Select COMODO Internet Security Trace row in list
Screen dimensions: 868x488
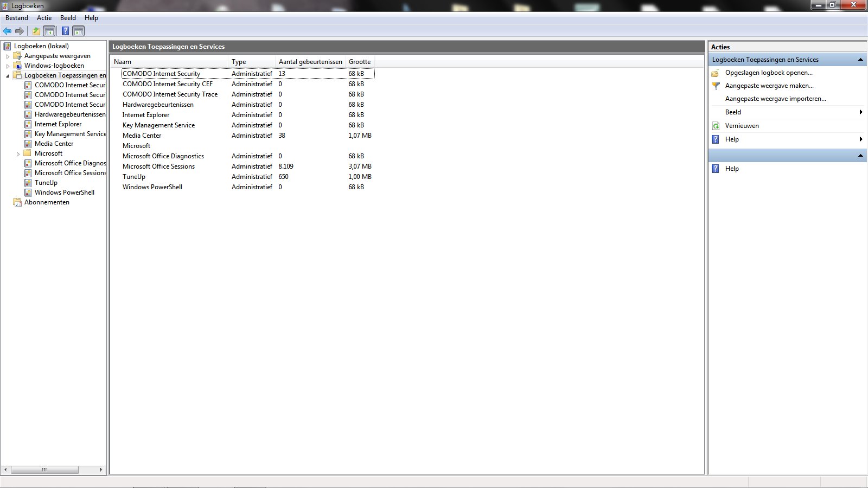click(x=248, y=94)
